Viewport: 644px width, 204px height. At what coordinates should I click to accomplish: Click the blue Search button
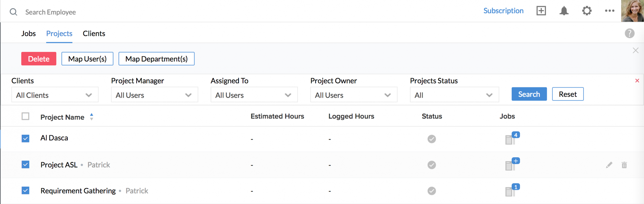529,94
